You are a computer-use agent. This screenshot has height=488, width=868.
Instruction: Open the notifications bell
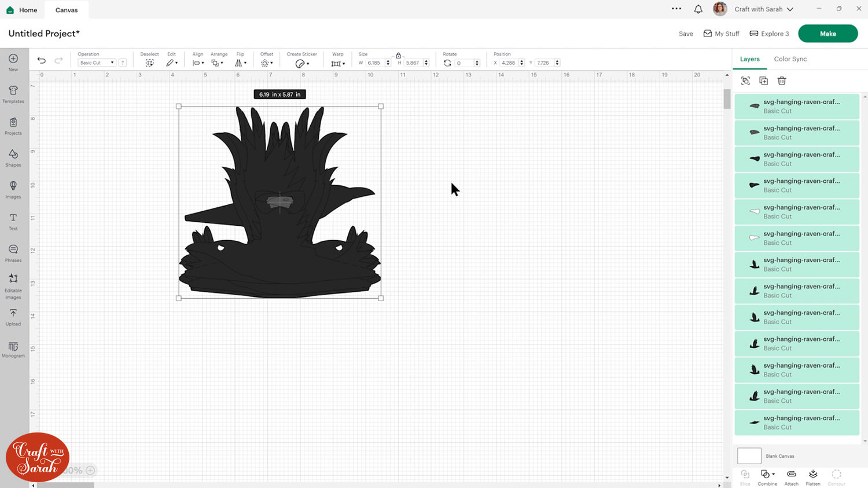pos(698,9)
